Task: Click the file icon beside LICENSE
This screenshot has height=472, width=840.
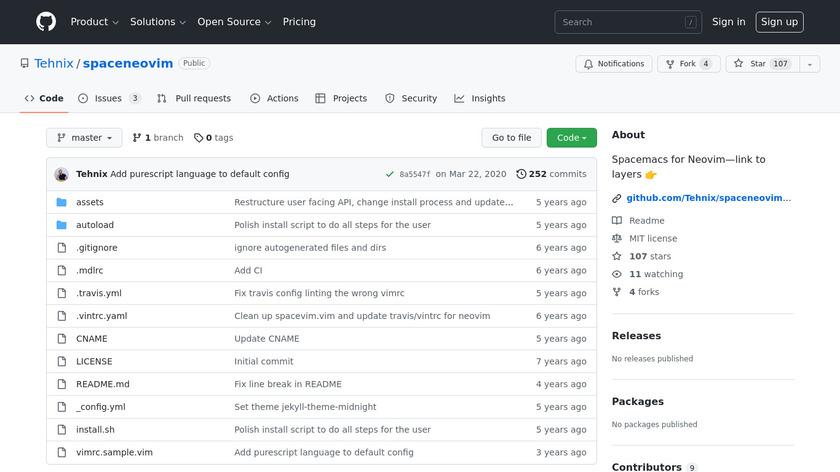Action: pos(62,362)
